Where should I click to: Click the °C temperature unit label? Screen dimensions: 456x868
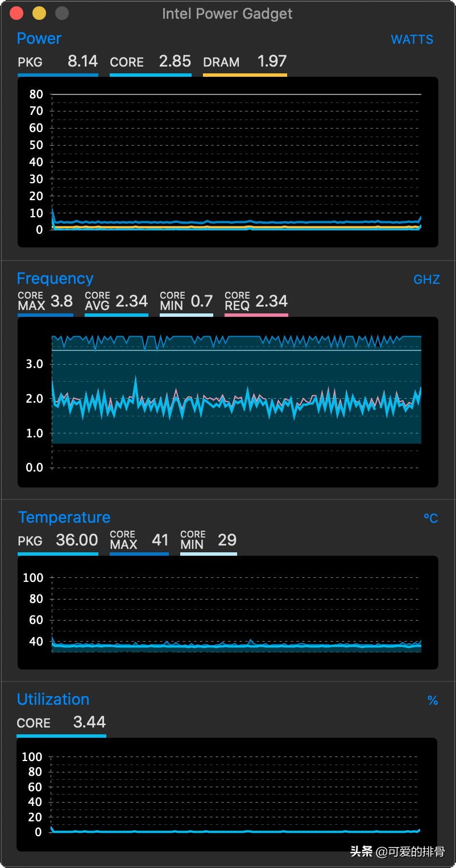point(430,518)
